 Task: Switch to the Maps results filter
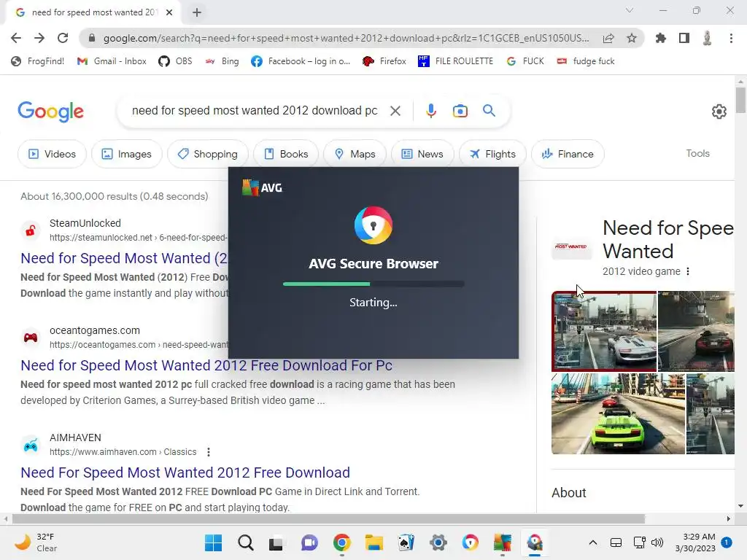pos(355,154)
